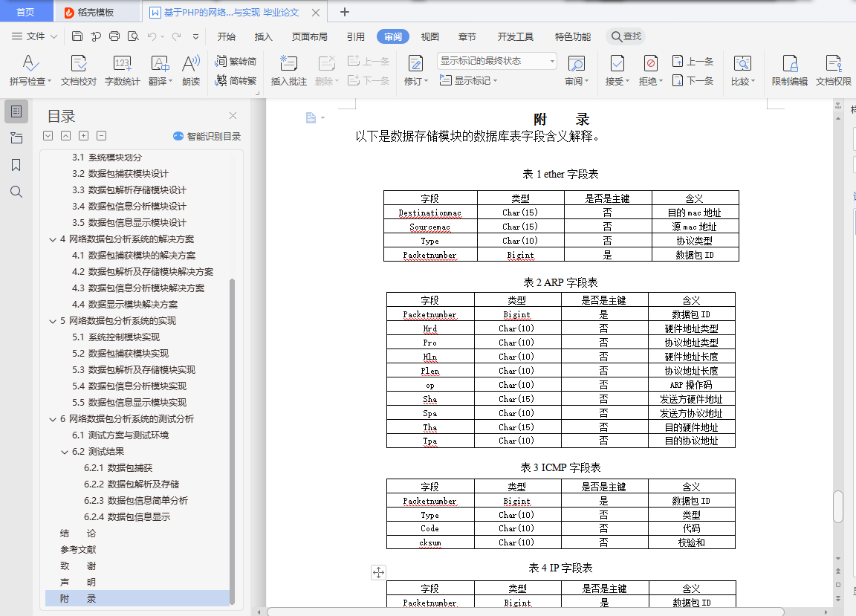Click the save icon in quick toolbar
The width and height of the screenshot is (856, 616).
77,36
